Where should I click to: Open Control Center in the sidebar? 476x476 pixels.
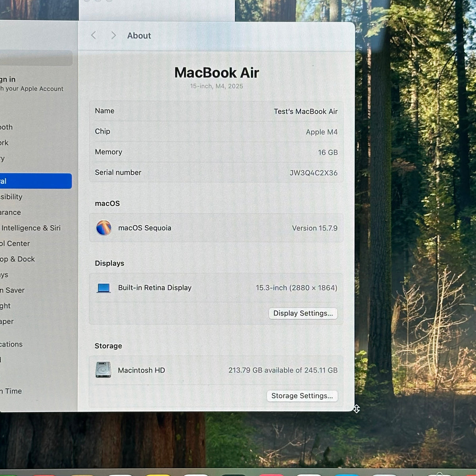tap(15, 244)
